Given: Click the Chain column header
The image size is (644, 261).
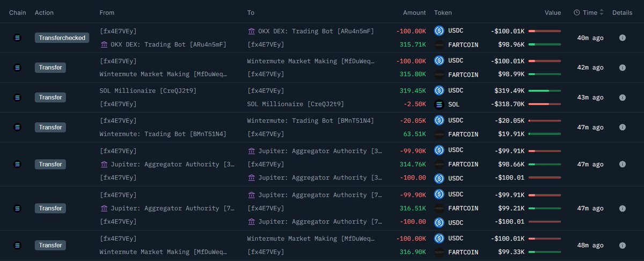Looking at the screenshot, I should pos(17,12).
